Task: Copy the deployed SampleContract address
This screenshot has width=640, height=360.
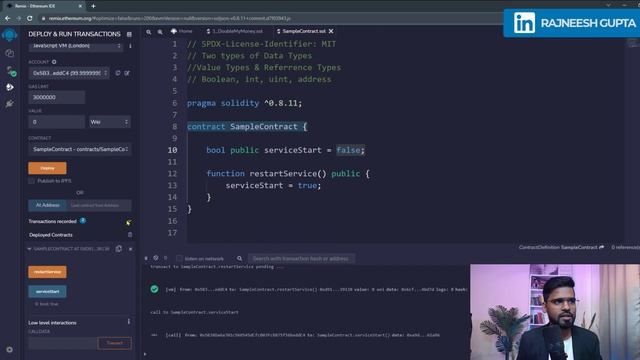Action: [x=119, y=249]
